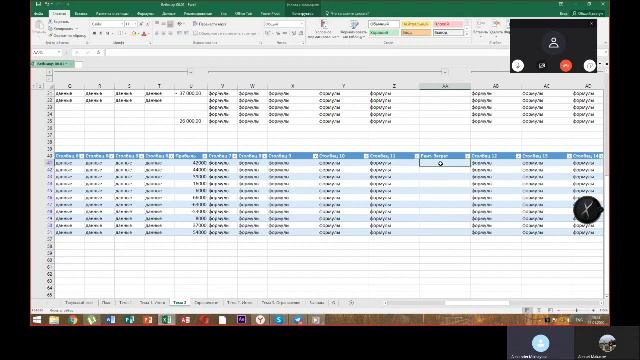Apply the Плохой pink cell style
This screenshot has height=360, width=640.
[448, 24]
